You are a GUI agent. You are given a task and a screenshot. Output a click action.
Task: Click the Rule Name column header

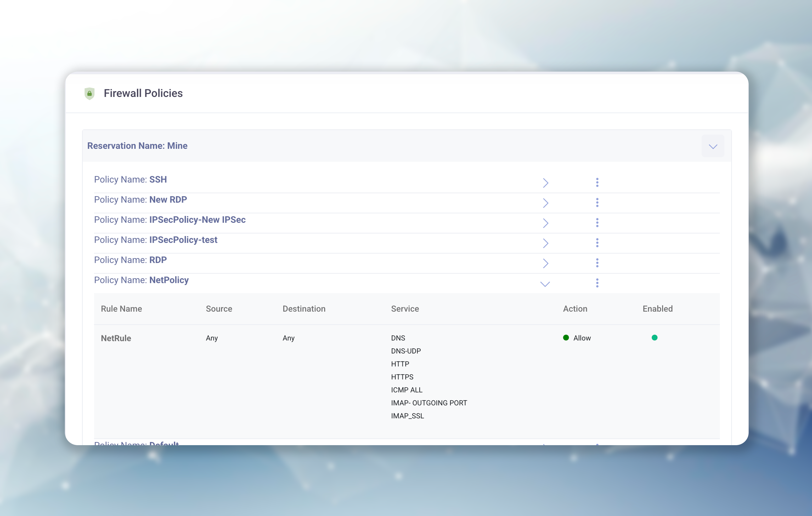[x=121, y=309]
